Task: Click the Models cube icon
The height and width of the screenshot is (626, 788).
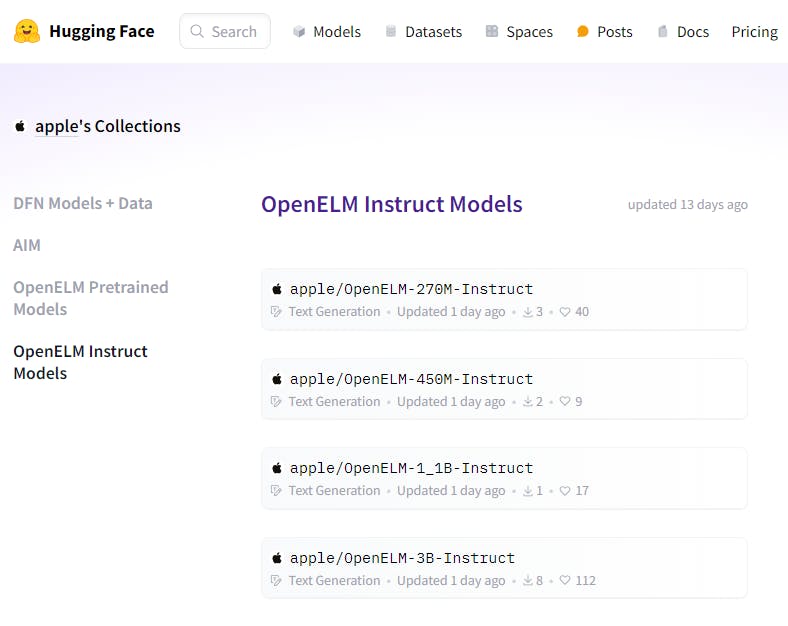Action: pyautogui.click(x=299, y=31)
